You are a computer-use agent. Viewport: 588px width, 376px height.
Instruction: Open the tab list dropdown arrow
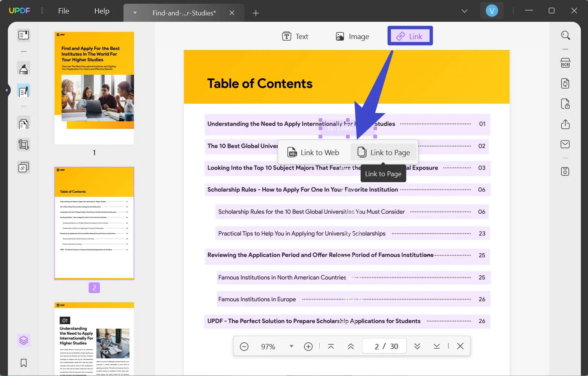135,13
